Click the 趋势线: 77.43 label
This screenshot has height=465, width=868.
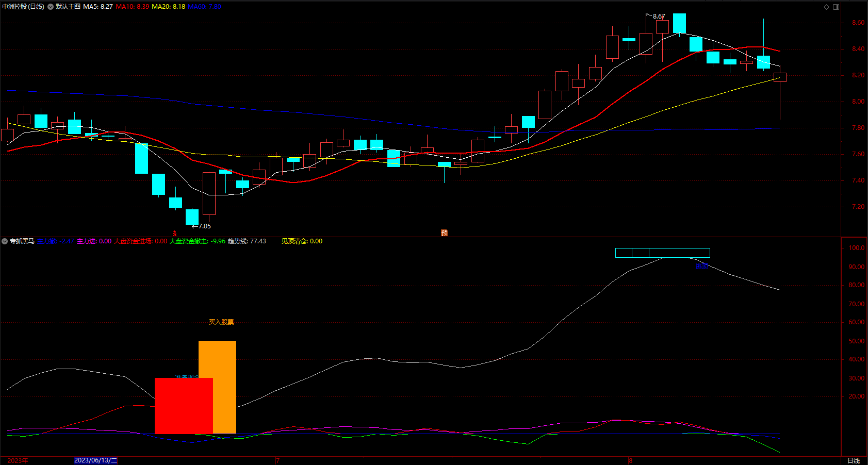pyautogui.click(x=247, y=241)
